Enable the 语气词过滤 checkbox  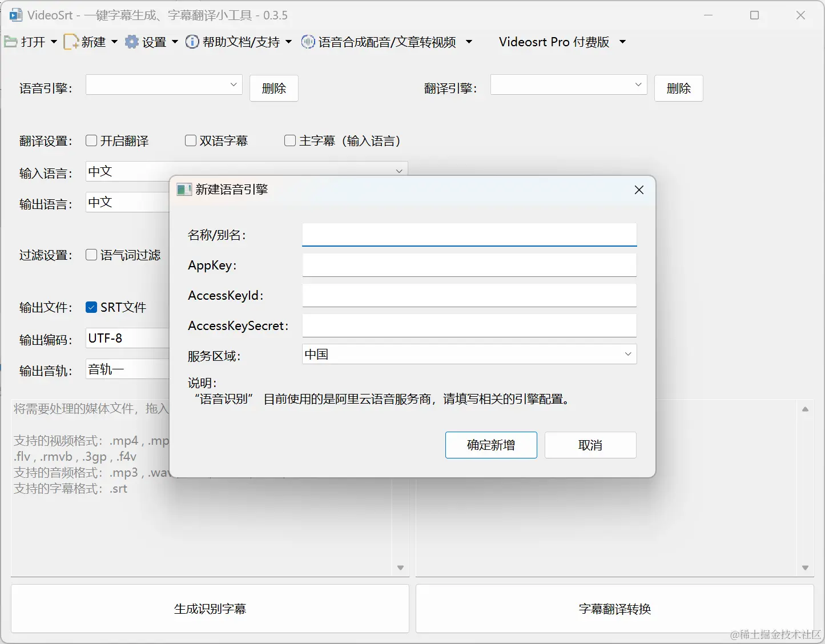point(91,255)
